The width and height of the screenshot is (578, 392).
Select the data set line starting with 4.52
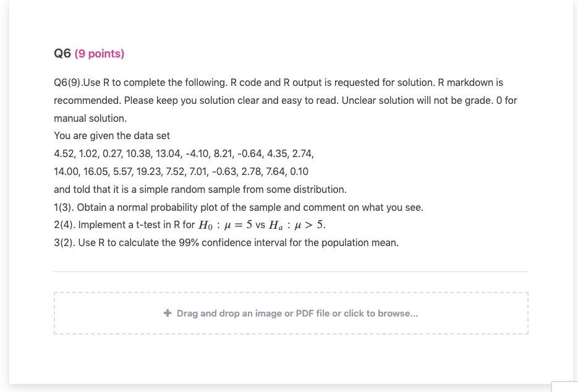click(x=183, y=153)
